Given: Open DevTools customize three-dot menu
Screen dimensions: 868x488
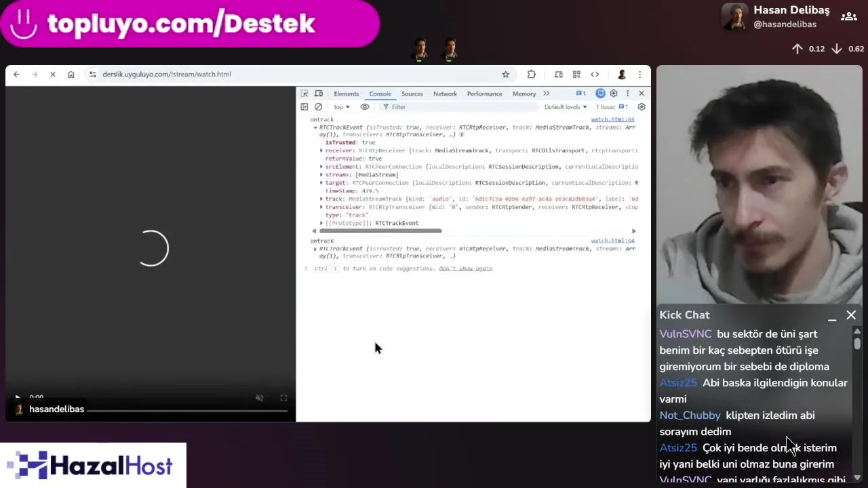Looking at the screenshot, I should 627,94.
